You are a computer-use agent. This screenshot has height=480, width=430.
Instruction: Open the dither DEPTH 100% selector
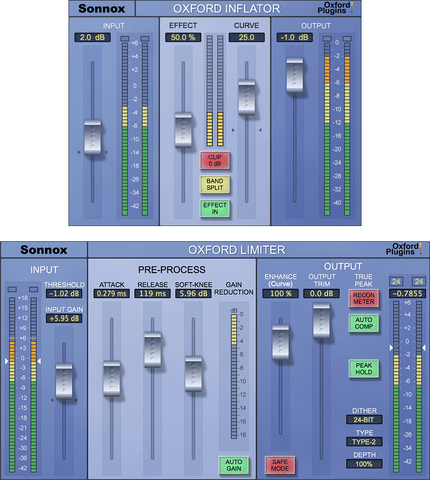pyautogui.click(x=364, y=464)
